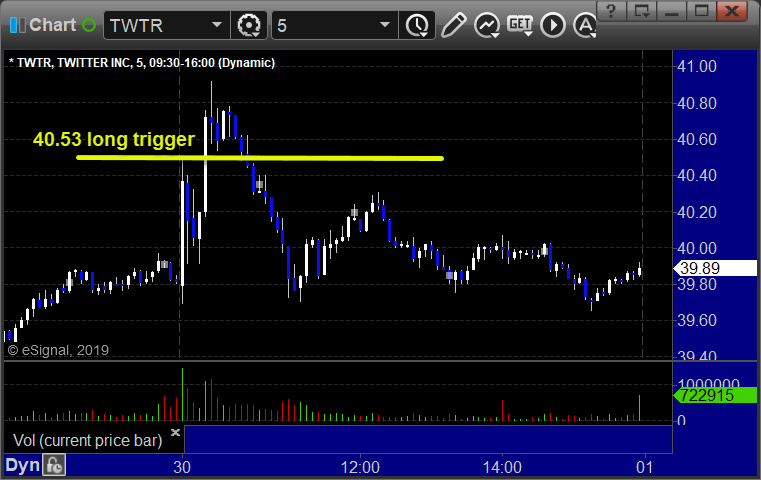
Task: Toggle the lock icon beside Dyn
Action: coord(54,466)
